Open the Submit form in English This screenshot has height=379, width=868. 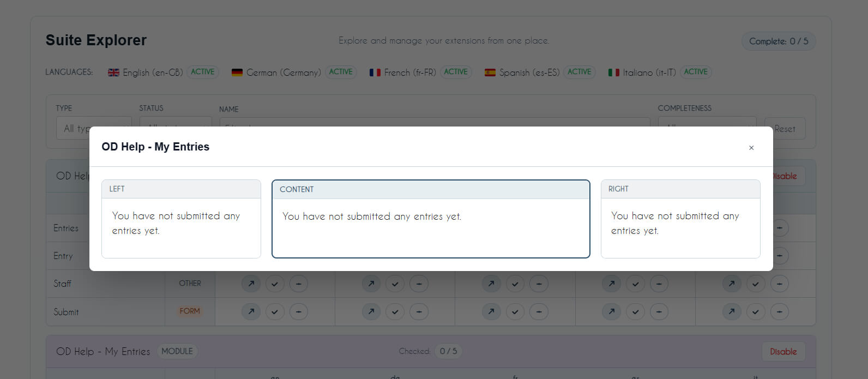click(251, 311)
